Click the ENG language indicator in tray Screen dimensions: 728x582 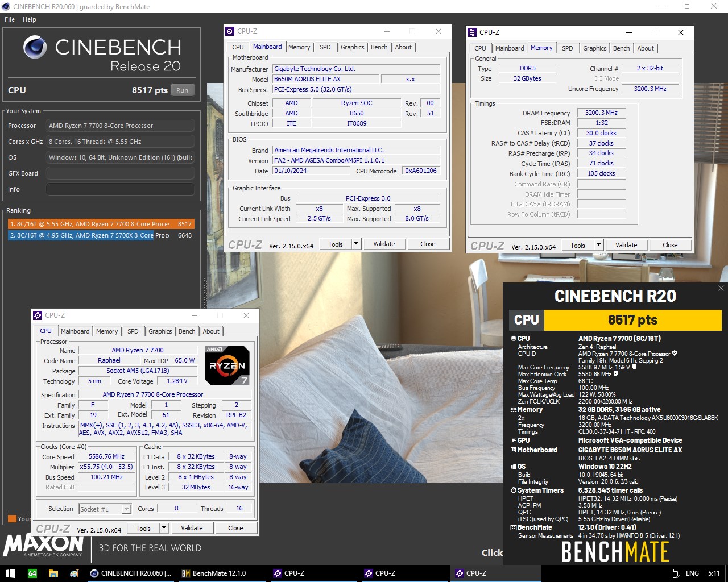[x=692, y=573]
